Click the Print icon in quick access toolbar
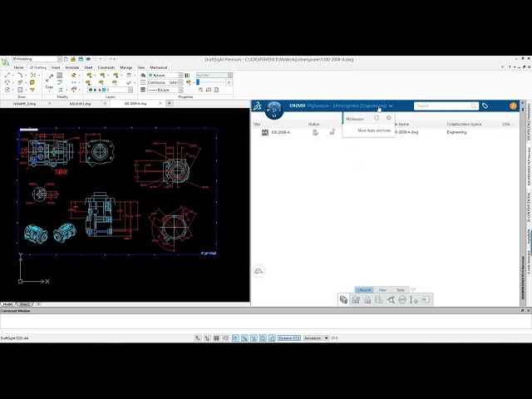 [x=88, y=59]
